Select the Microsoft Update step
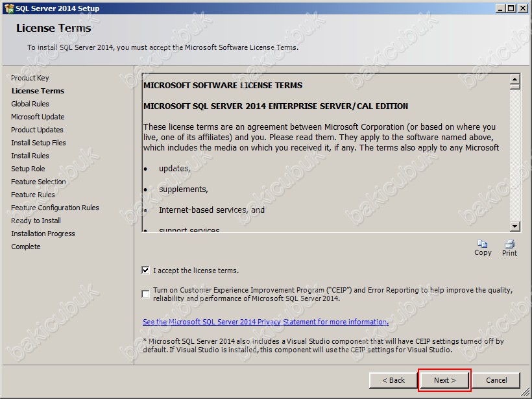The image size is (532, 399). [x=38, y=116]
